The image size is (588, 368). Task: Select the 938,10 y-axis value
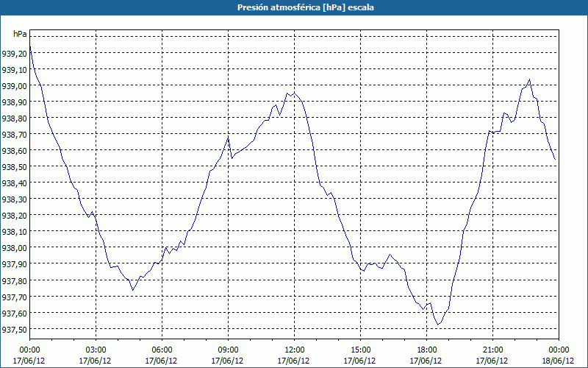click(14, 232)
